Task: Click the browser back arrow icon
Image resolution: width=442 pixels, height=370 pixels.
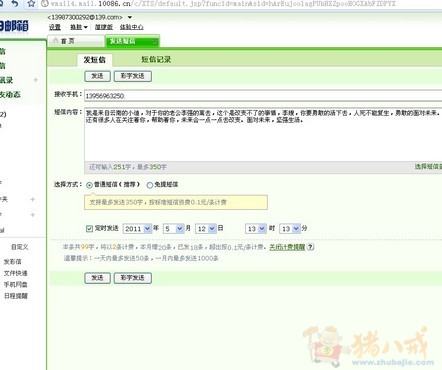Action: click(x=14, y=4)
